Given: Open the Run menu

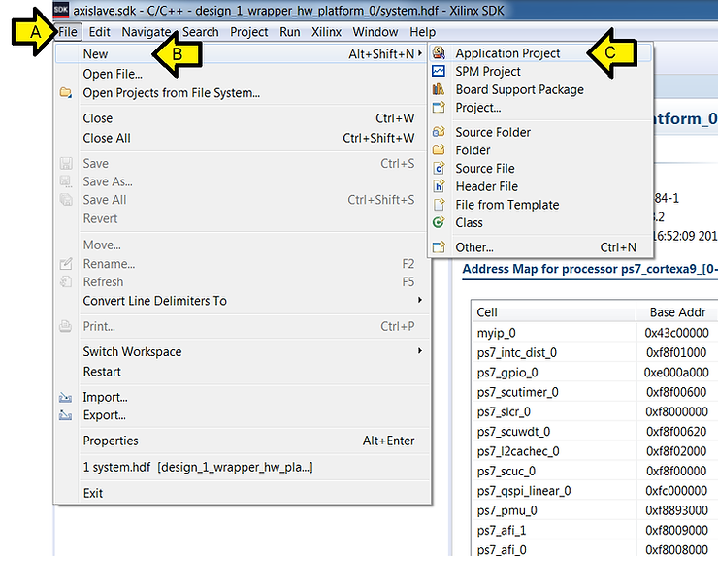Looking at the screenshot, I should click(290, 32).
